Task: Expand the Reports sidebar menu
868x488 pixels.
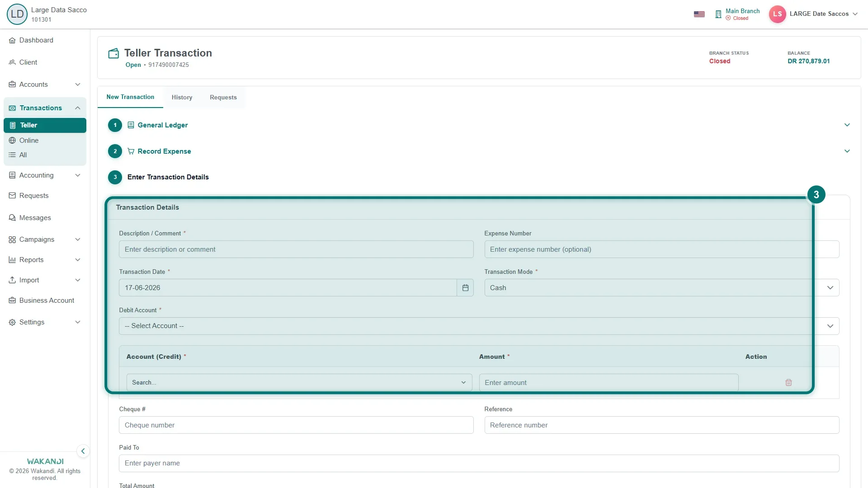Action: coord(78,260)
